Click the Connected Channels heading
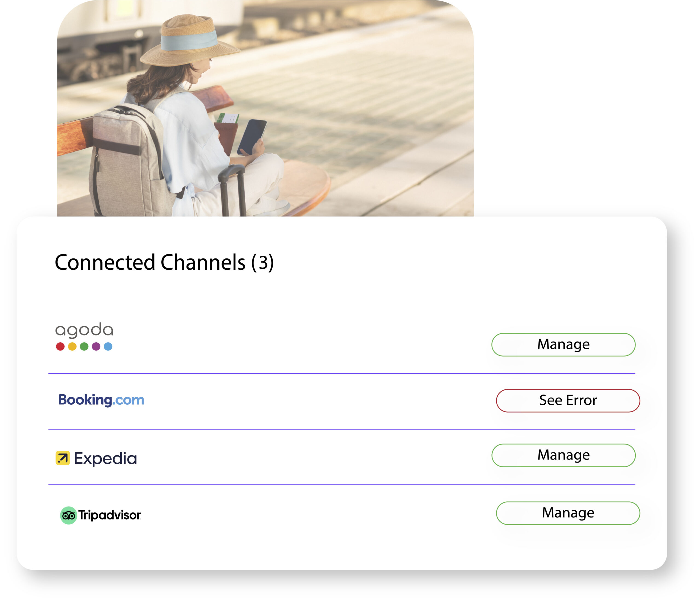The image size is (700, 603). click(x=164, y=262)
